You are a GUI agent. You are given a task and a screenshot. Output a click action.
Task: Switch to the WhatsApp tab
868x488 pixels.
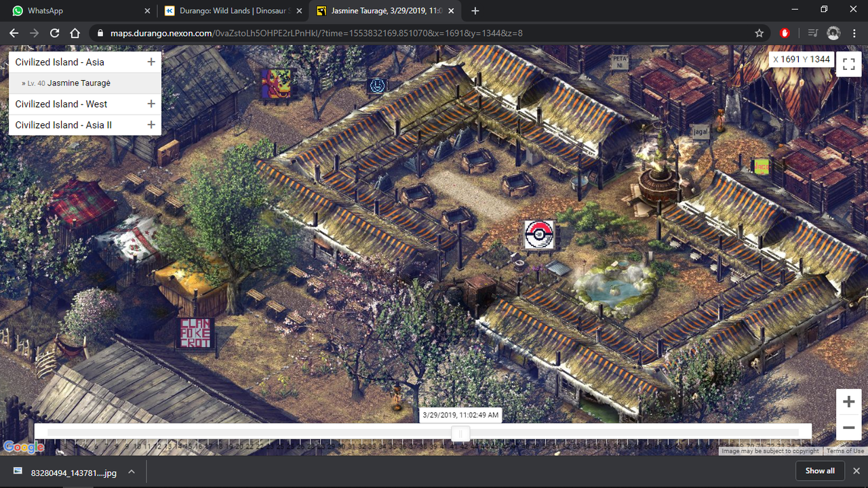pos(81,11)
